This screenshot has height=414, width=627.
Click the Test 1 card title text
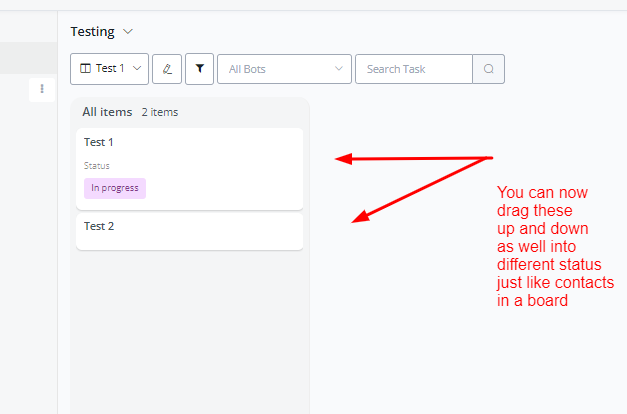tap(99, 143)
